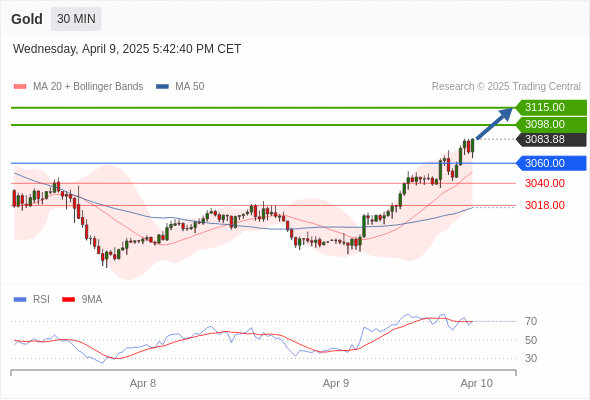The image size is (590, 400).
Task: Click the Apr 9 date axis label
Action: (336, 383)
